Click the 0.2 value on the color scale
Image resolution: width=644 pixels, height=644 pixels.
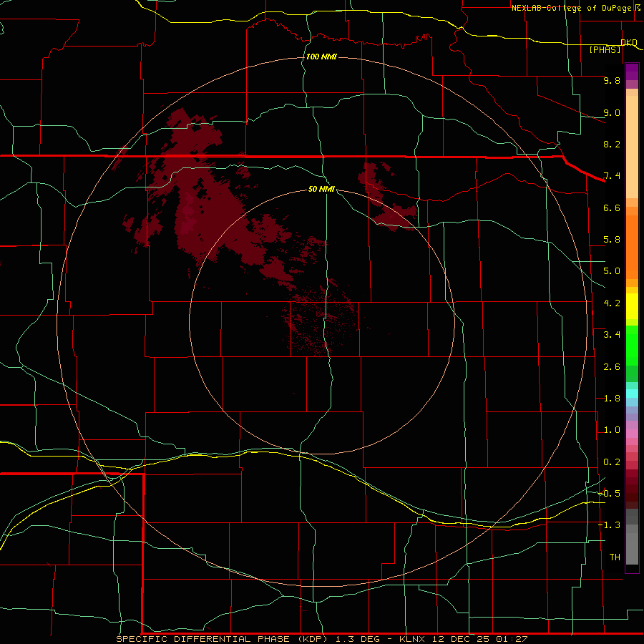pos(612,462)
